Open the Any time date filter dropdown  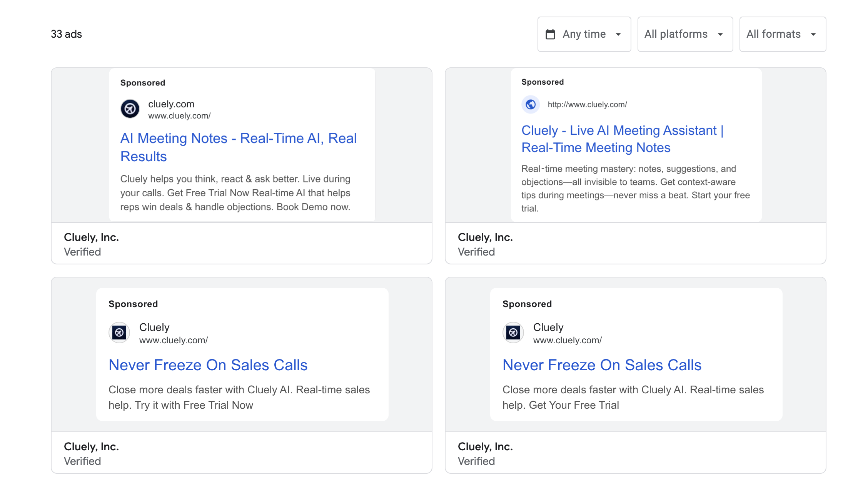584,34
